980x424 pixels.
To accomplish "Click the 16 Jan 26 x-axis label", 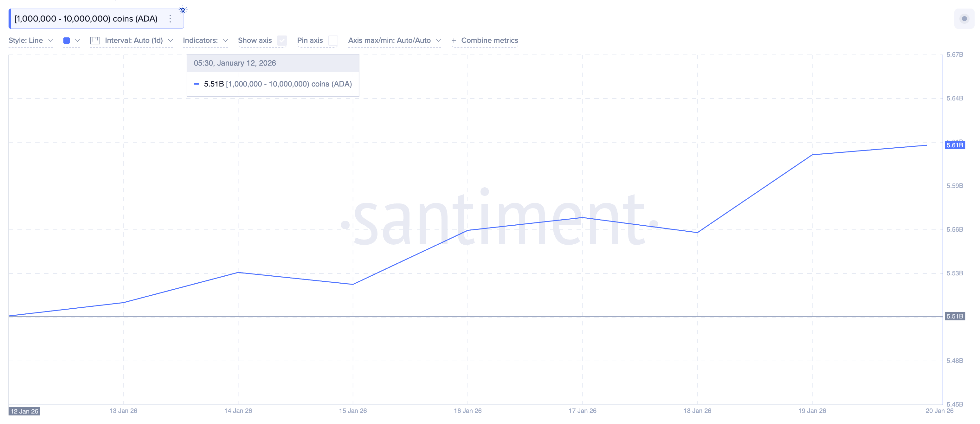I will click(467, 411).
